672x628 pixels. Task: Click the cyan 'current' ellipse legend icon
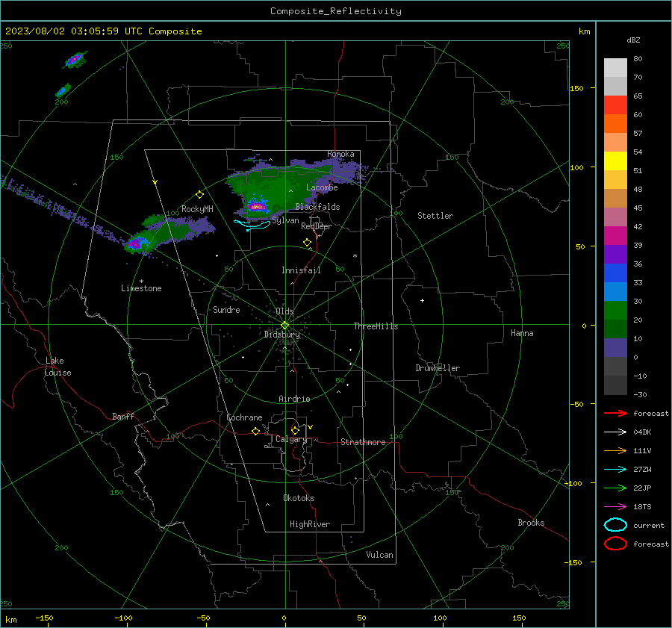(x=615, y=525)
